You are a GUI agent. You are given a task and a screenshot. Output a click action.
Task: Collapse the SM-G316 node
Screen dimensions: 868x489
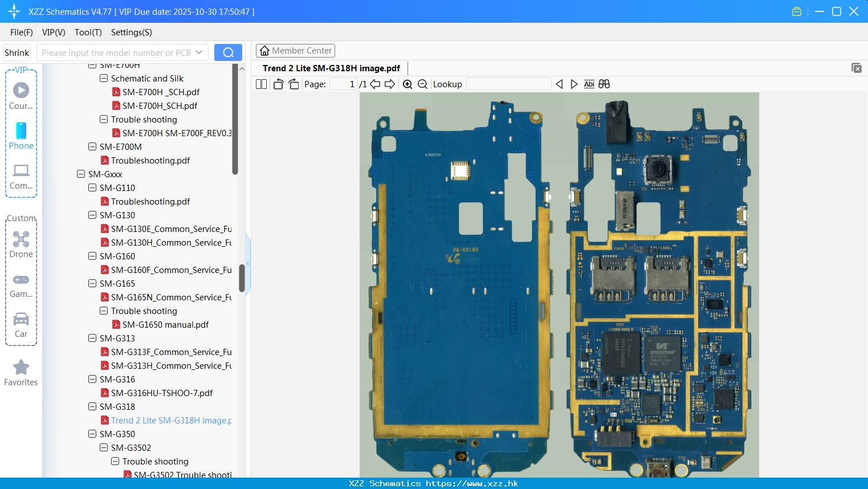(92, 379)
